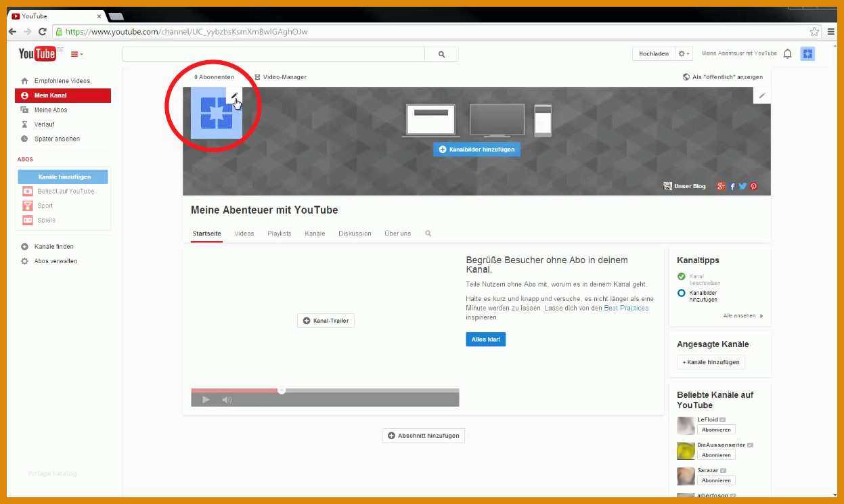Select Als "öffentlich" anzeigen view option
This screenshot has width=844, height=504.
tap(723, 77)
